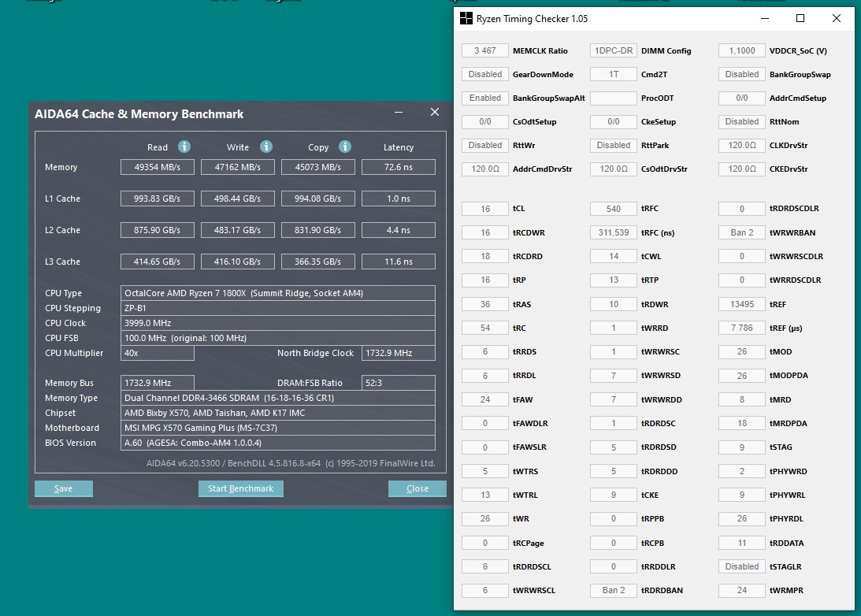The width and height of the screenshot is (861, 616).
Task: Click the tCKE value 9
Action: [614, 495]
